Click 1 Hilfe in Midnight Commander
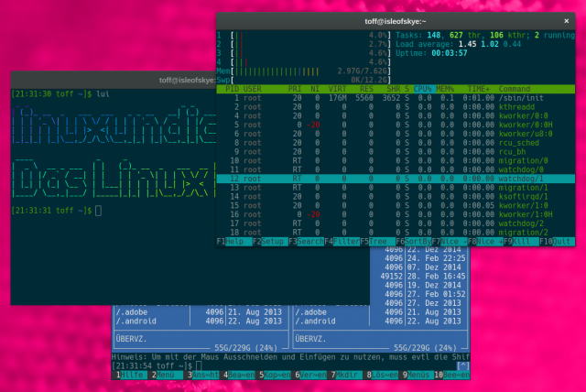 pos(129,375)
